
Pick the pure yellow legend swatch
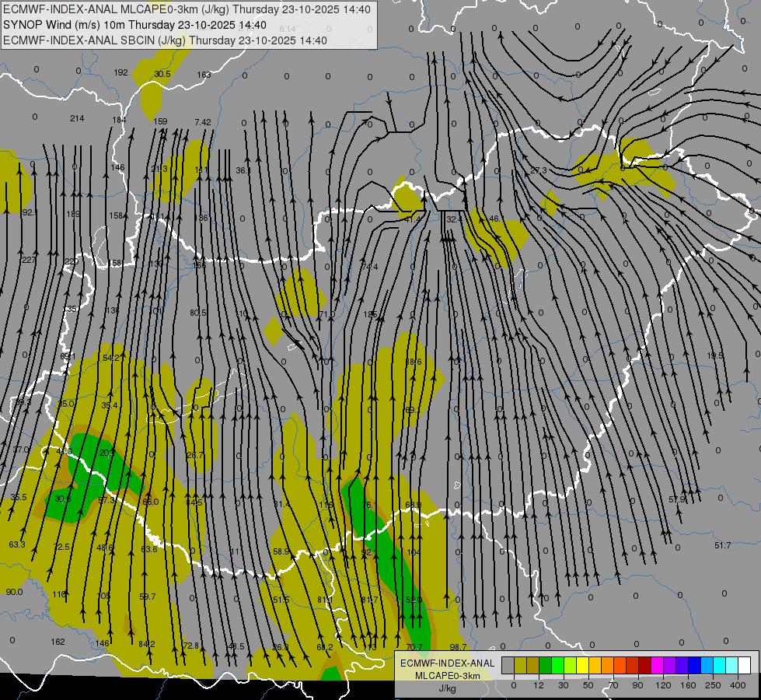pyautogui.click(x=582, y=665)
